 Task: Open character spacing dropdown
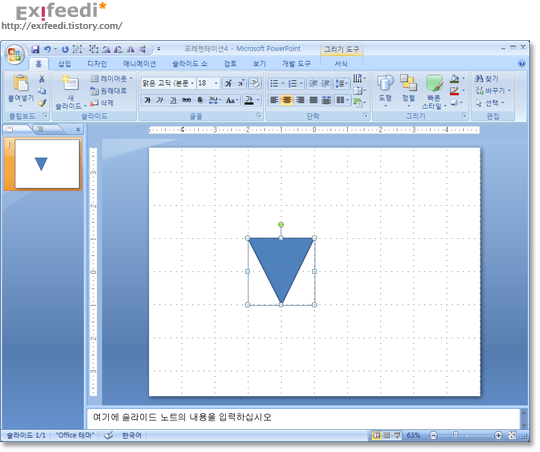point(215,100)
